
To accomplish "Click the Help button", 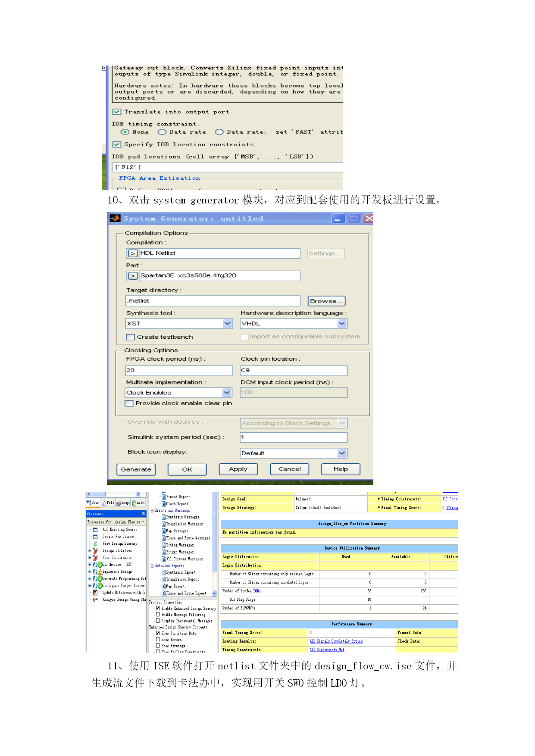I will (341, 469).
